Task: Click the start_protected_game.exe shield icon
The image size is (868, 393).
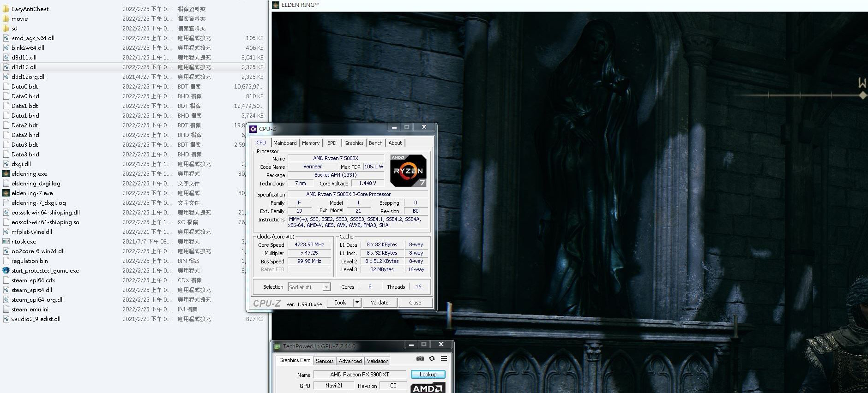Action: (6, 271)
